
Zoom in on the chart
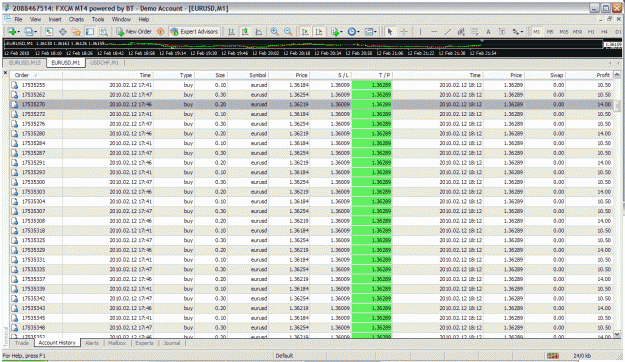pyautogui.click(x=274, y=31)
